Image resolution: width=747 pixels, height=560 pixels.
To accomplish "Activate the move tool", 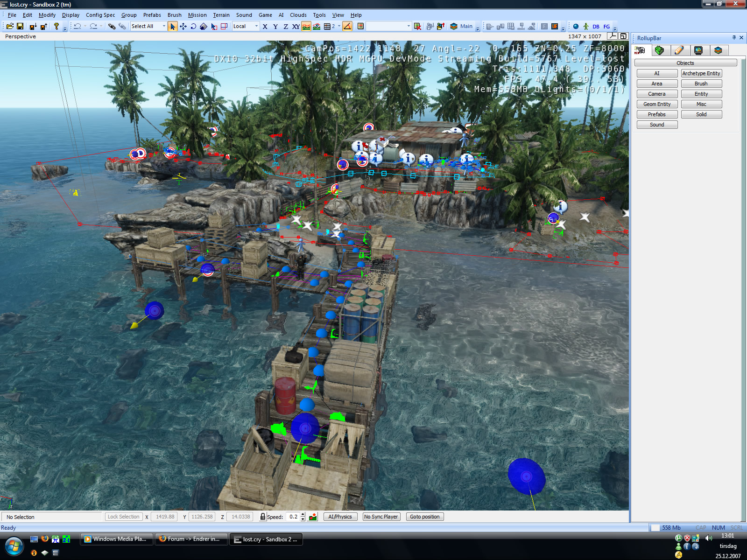I will [x=183, y=27].
